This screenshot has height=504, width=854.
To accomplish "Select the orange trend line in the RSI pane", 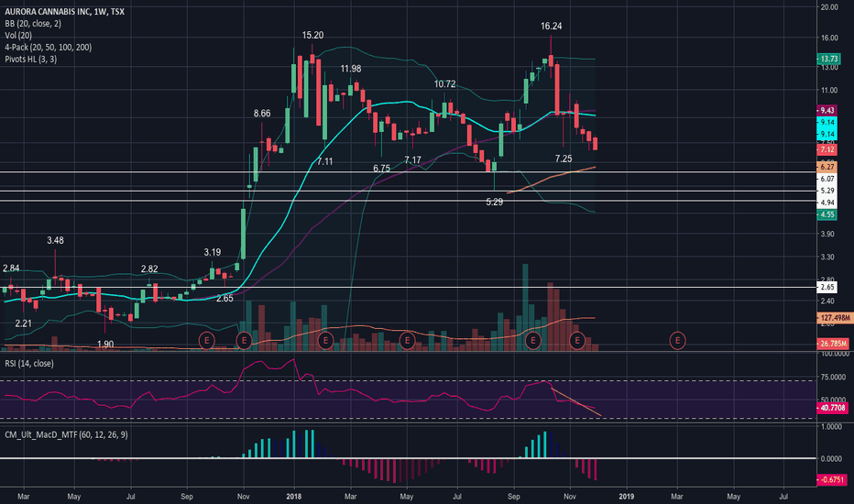I will click(x=576, y=402).
